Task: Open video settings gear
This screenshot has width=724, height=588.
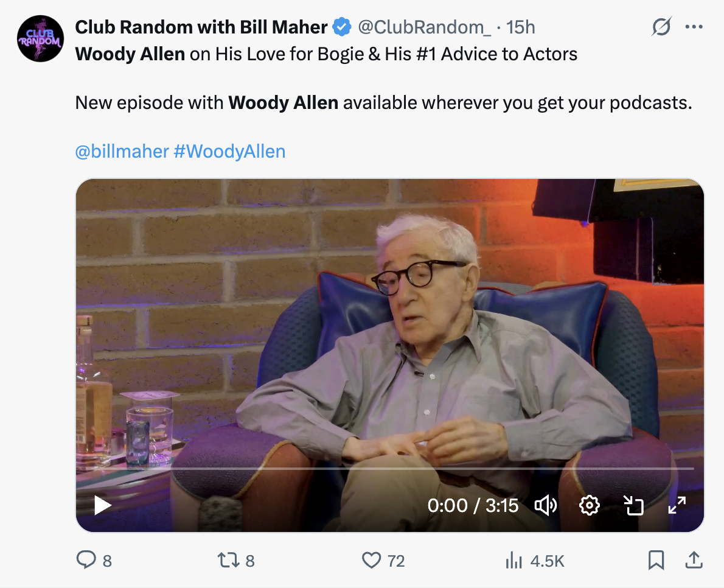Action: 589,505
